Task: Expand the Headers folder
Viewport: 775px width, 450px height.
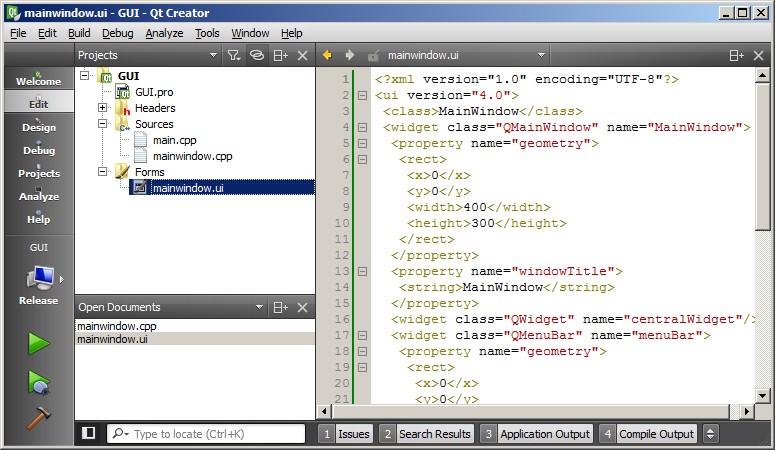Action: 102,107
